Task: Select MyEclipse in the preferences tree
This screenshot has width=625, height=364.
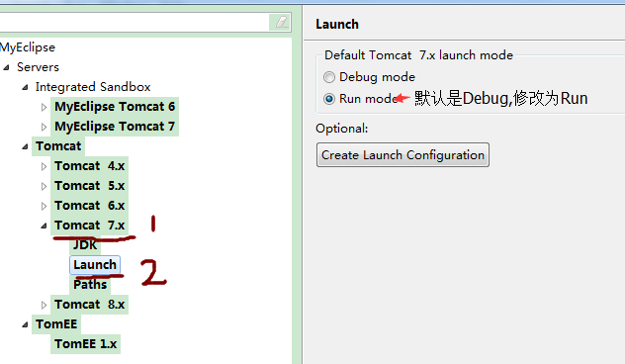Action: [28, 47]
